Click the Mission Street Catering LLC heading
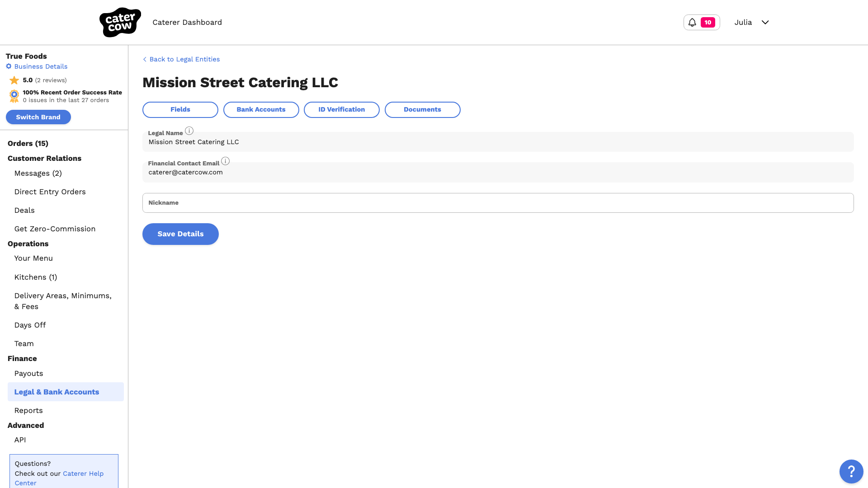Viewport: 868px width, 488px height. tap(240, 83)
